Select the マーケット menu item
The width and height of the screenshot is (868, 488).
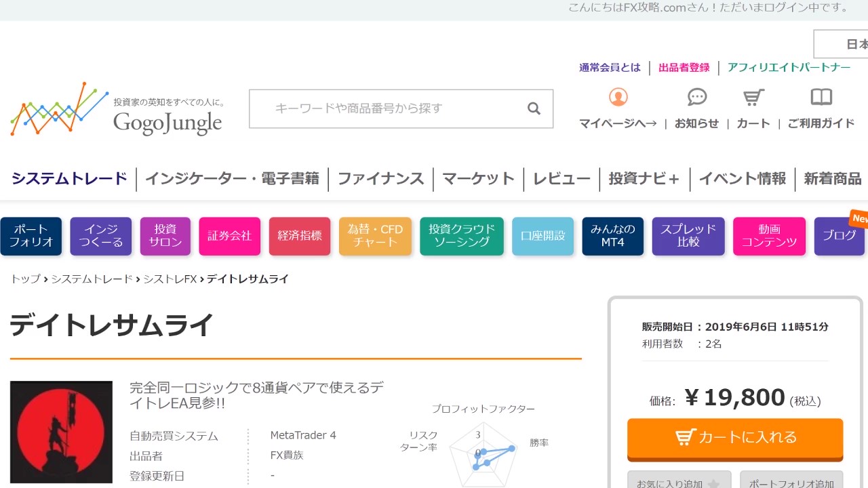tap(478, 179)
